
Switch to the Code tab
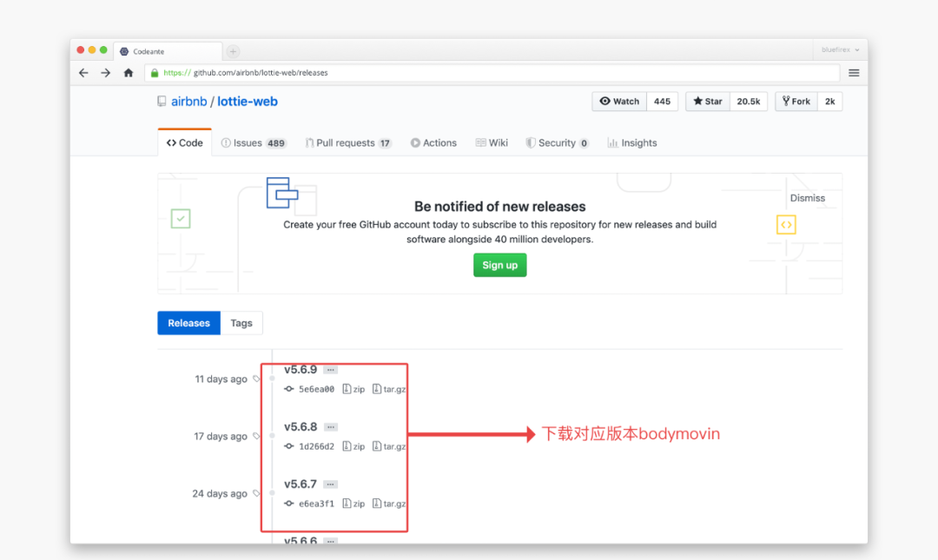[185, 143]
